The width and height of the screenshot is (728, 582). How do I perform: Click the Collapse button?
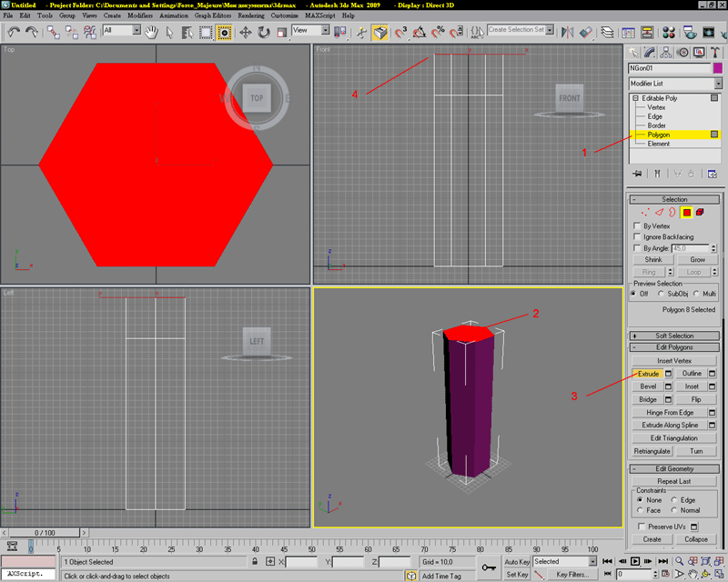coord(696,539)
